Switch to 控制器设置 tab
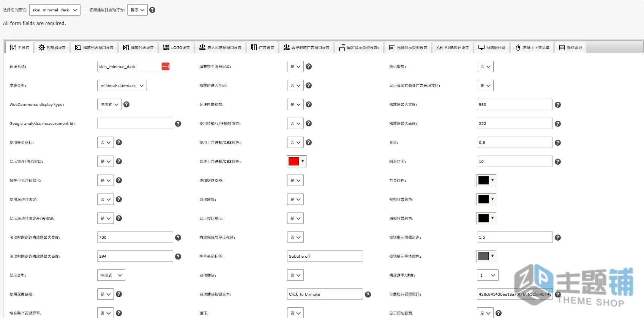 (52, 47)
